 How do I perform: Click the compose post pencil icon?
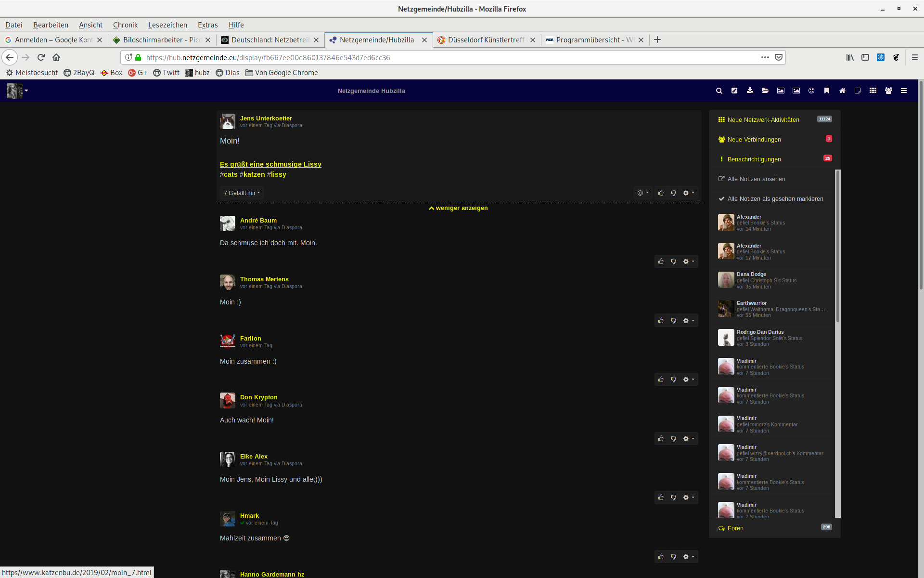734,91
